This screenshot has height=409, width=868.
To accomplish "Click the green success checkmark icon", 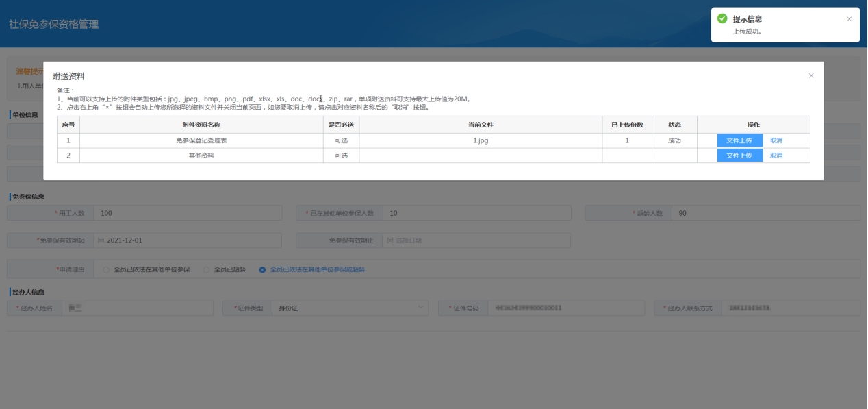I will point(722,19).
